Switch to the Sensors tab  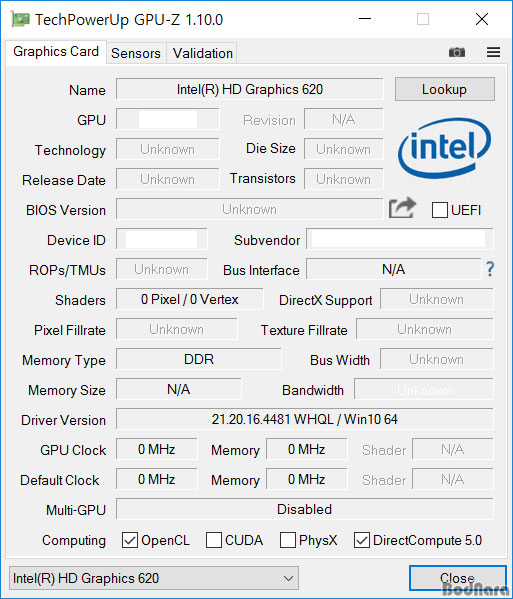click(136, 53)
